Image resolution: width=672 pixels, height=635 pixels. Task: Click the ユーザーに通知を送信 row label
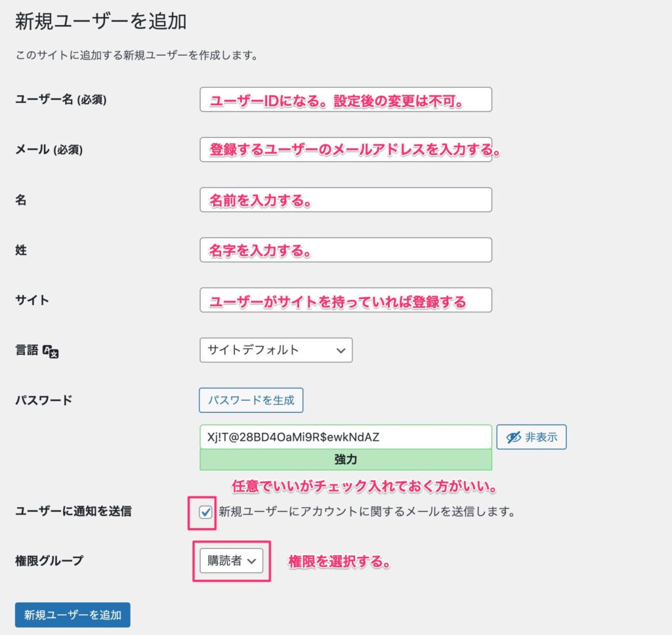[x=73, y=511]
